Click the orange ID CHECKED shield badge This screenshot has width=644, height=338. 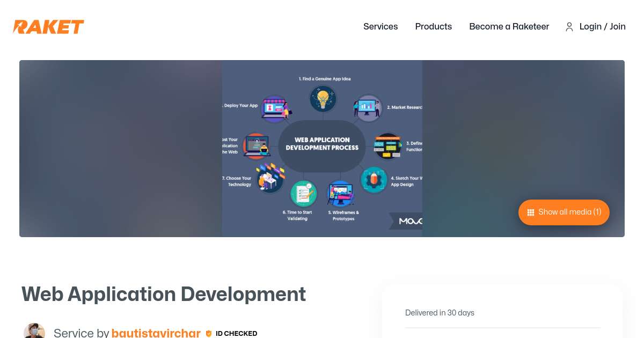pyautogui.click(x=209, y=333)
